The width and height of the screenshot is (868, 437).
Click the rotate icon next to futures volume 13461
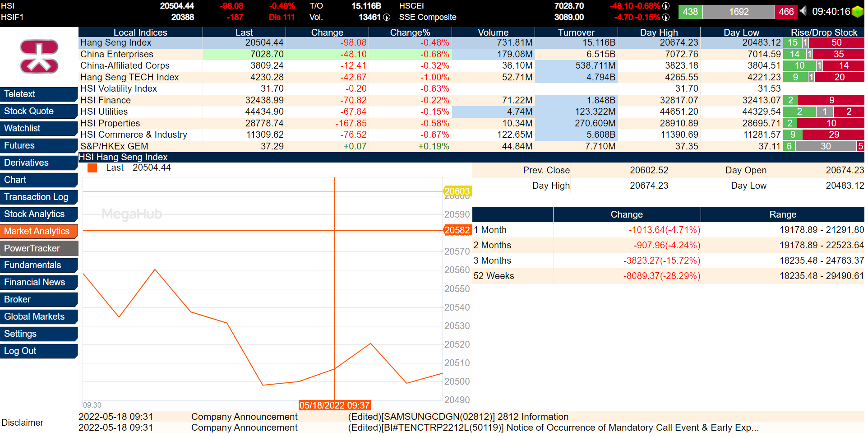click(x=387, y=16)
